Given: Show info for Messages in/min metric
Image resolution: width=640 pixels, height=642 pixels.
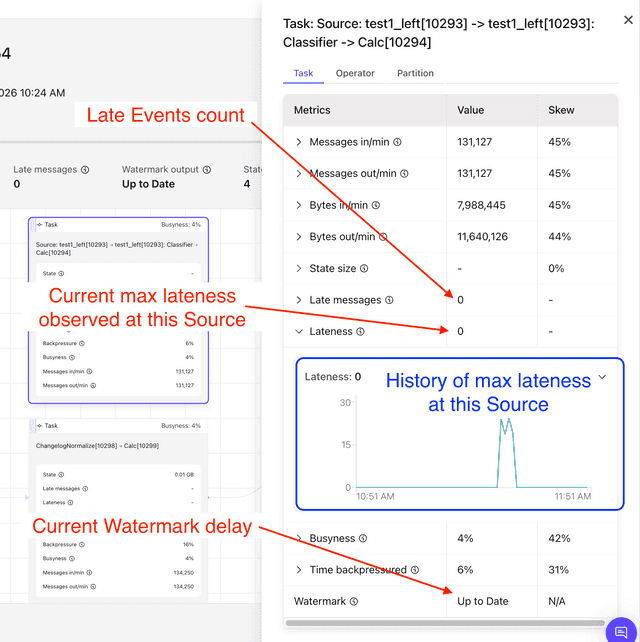Looking at the screenshot, I should tap(397, 142).
